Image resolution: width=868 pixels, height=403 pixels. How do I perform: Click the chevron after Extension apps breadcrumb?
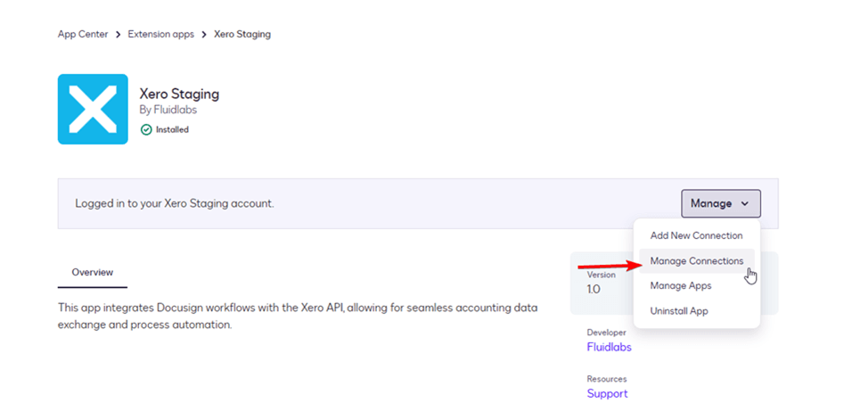point(204,35)
